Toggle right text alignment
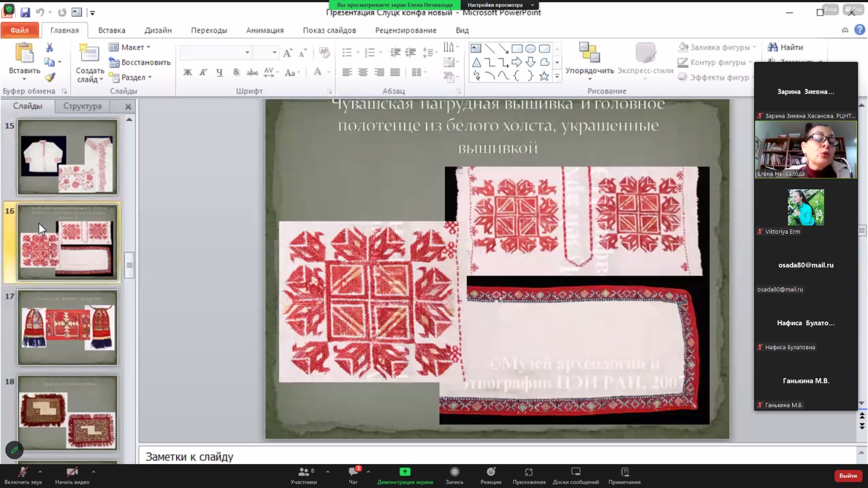Image resolution: width=868 pixels, height=488 pixels. (379, 72)
